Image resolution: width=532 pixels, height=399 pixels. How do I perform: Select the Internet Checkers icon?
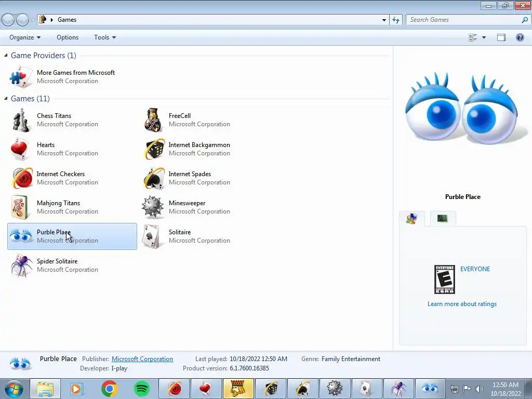coord(22,178)
